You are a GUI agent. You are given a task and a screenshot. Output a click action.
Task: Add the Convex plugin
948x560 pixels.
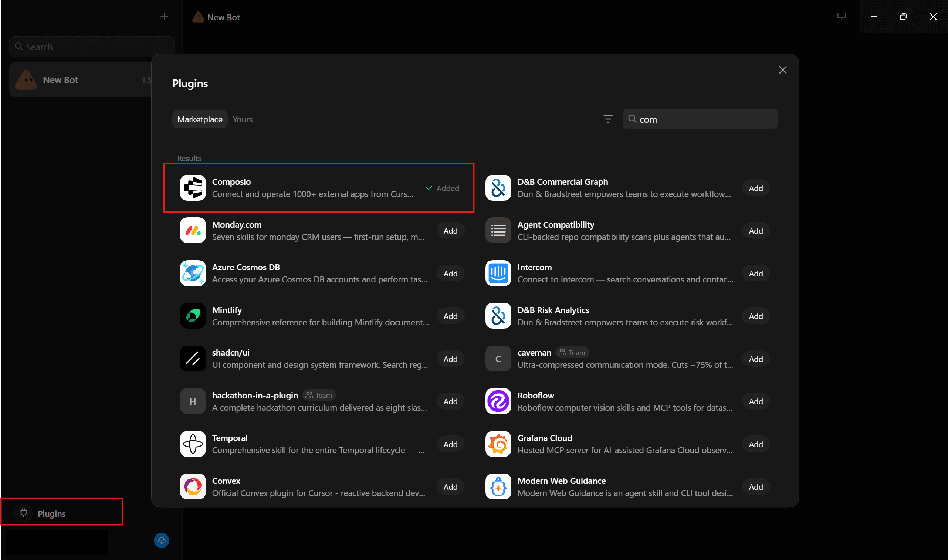click(451, 487)
